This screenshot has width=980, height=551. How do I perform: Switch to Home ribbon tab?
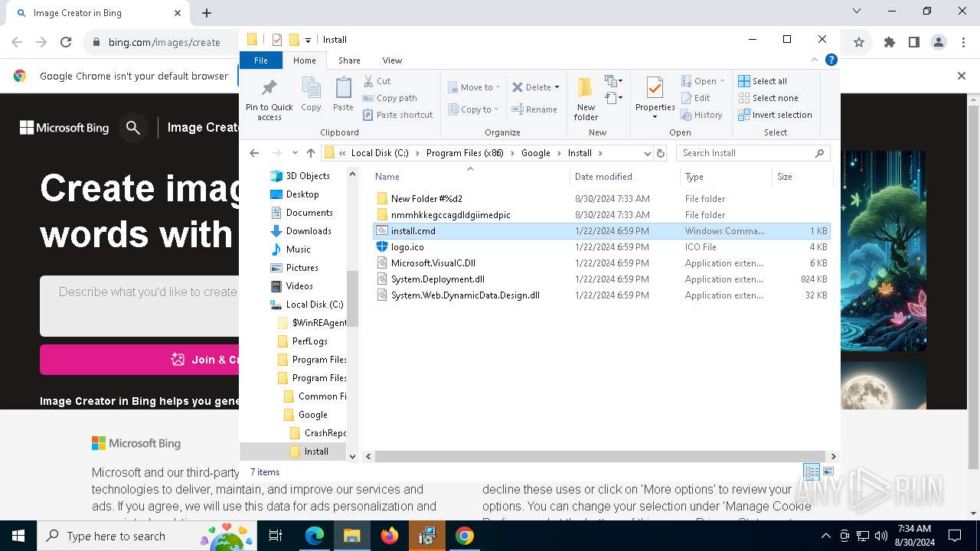(304, 60)
